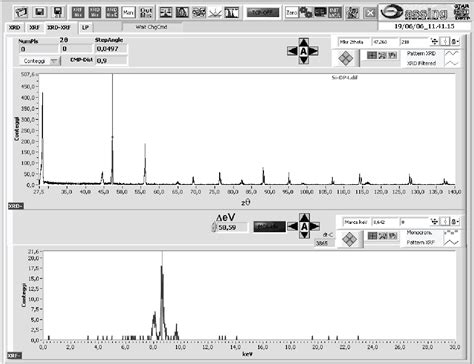
Task: Open the XRF cursor lock dropdown
Action: (x=455, y=221)
